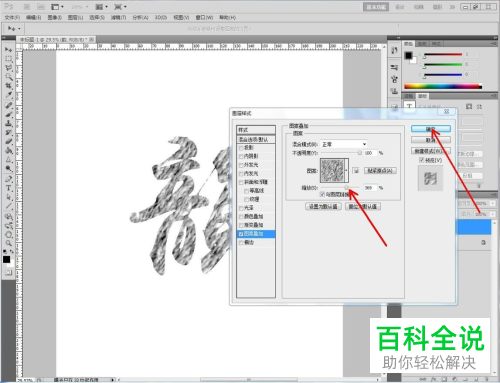Image resolution: width=500 pixels, height=383 pixels.
Task: Toggle the 光泽 (Satin) checkbox
Action: tap(241, 208)
